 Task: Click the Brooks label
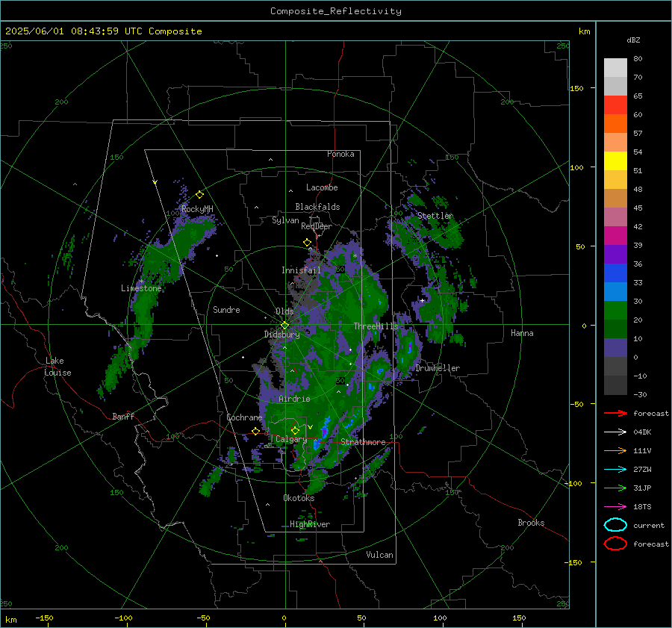click(531, 523)
